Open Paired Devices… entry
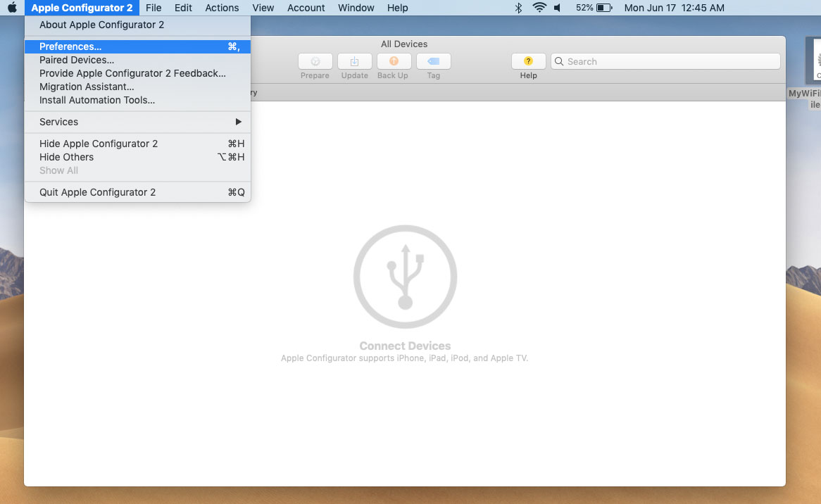The image size is (821, 504). coord(138,61)
